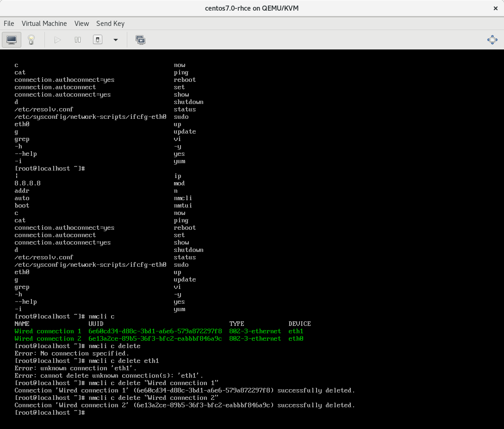Show the graphical console view
Viewport: 504px width, 429px height.
tap(12, 40)
